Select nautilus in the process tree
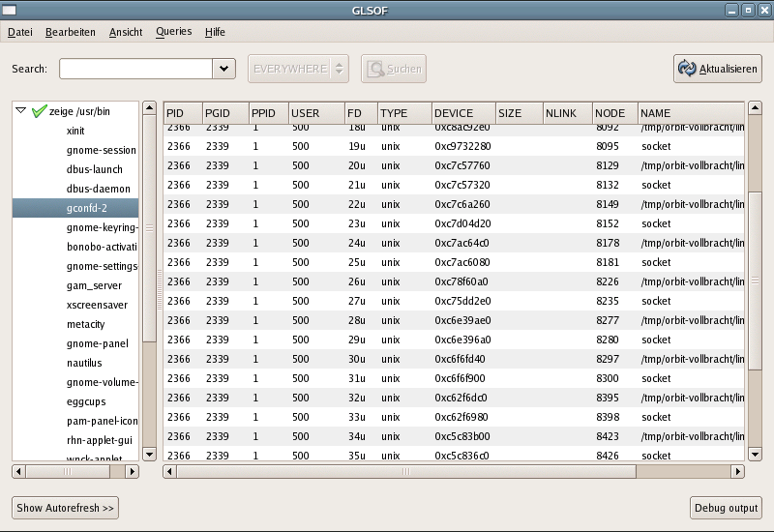 pyautogui.click(x=84, y=363)
